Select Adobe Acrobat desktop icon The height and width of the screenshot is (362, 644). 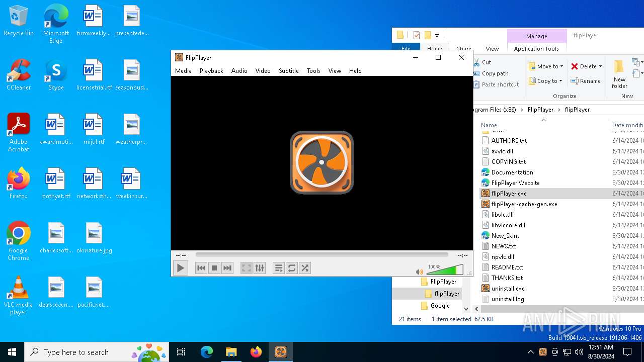click(x=19, y=132)
